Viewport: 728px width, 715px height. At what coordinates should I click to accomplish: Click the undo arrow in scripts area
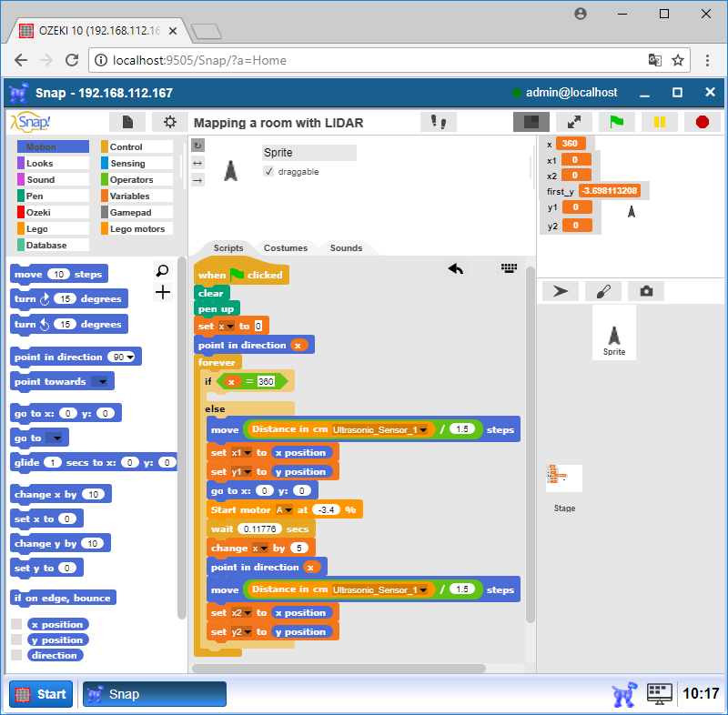pyautogui.click(x=456, y=268)
